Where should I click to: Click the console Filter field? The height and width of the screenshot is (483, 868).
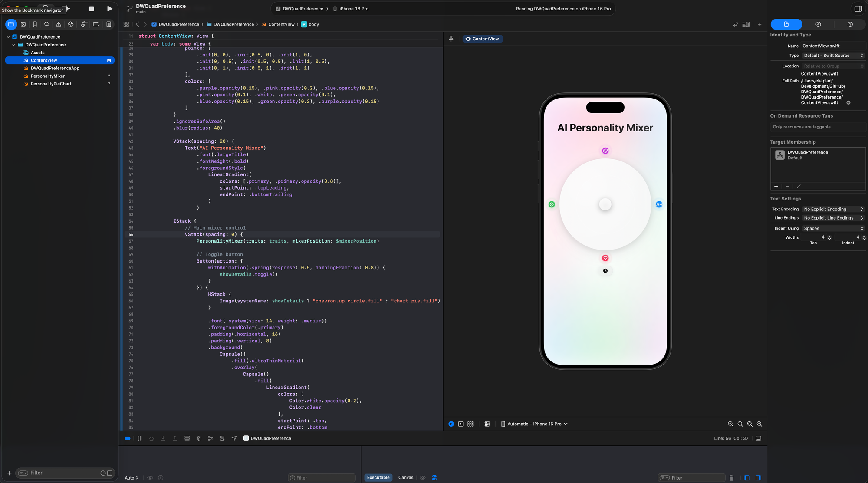pyautogui.click(x=691, y=478)
